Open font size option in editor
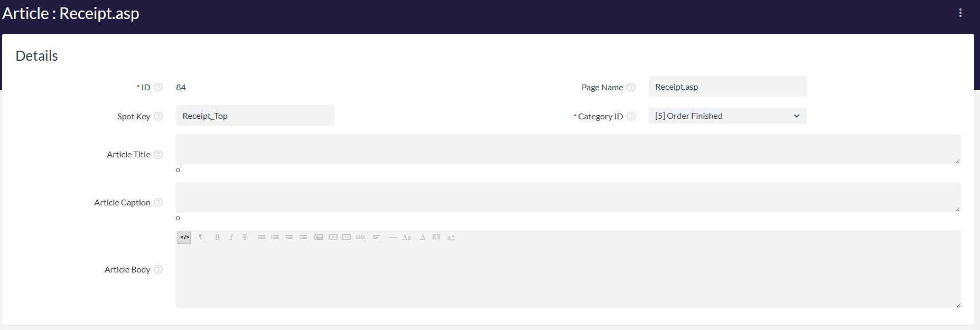 [451, 238]
